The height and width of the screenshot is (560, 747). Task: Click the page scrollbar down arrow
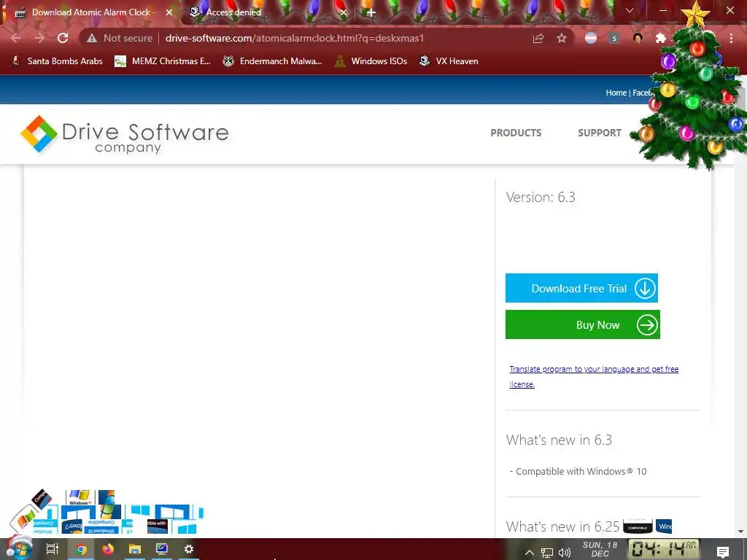[x=740, y=532]
